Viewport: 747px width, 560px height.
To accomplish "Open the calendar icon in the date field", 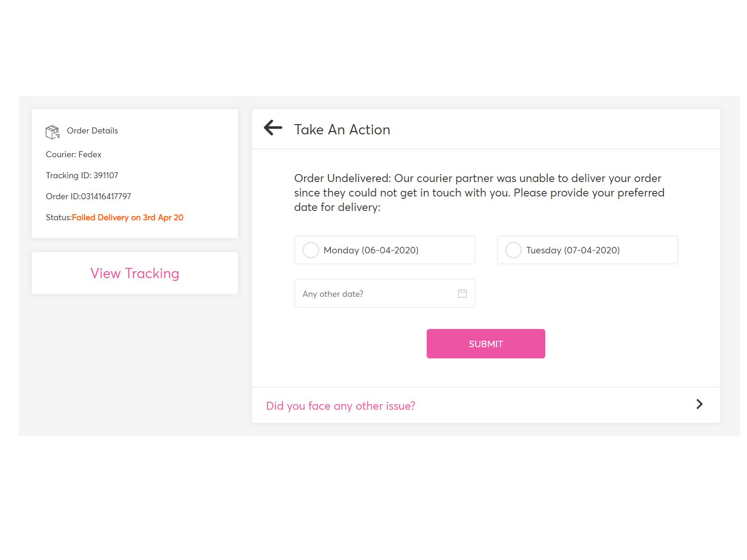I will click(x=462, y=294).
